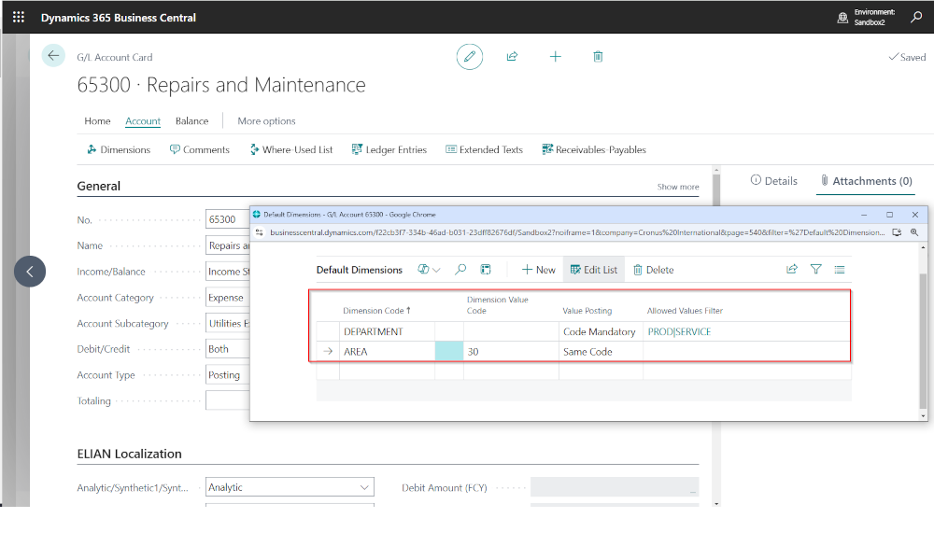Image resolution: width=934 pixels, height=560 pixels.
Task: Click Dimension Value Code 30 cell
Action: pos(511,351)
